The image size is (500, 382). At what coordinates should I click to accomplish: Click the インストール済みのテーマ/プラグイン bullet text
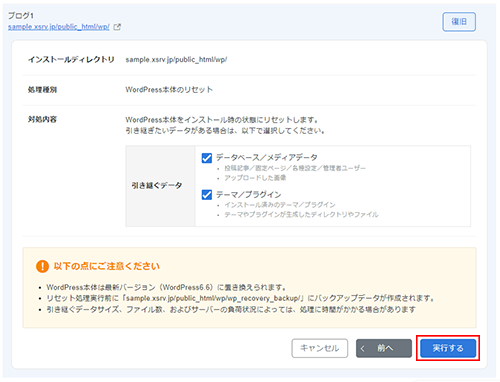pyautogui.click(x=280, y=204)
